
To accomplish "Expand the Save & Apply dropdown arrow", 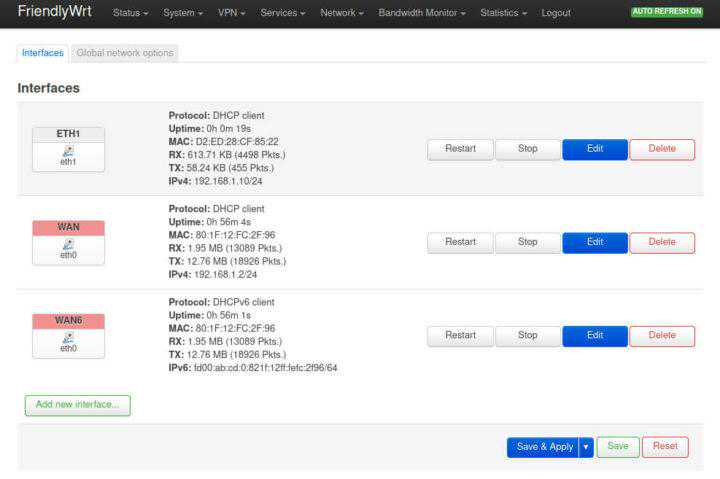I will [x=586, y=447].
